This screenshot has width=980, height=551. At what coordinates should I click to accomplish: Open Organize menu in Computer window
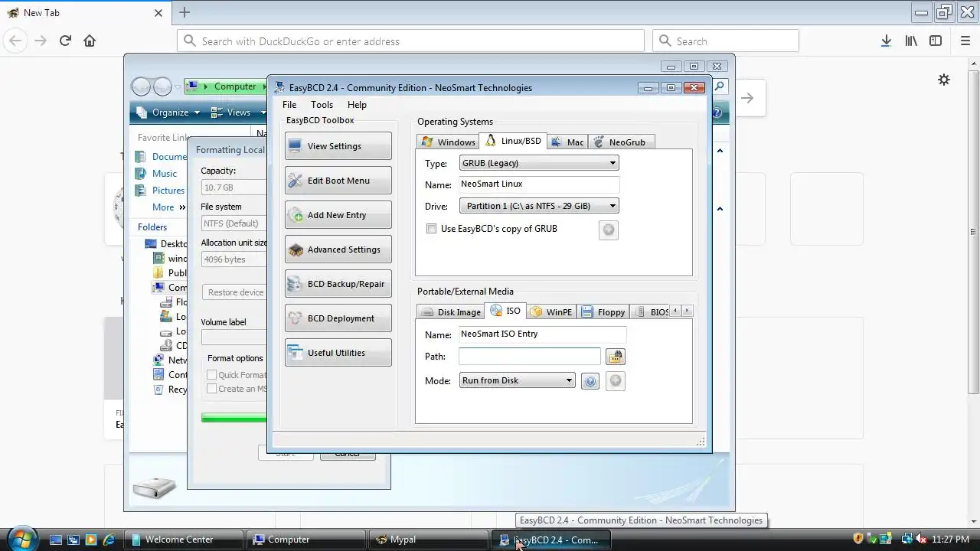pos(168,112)
